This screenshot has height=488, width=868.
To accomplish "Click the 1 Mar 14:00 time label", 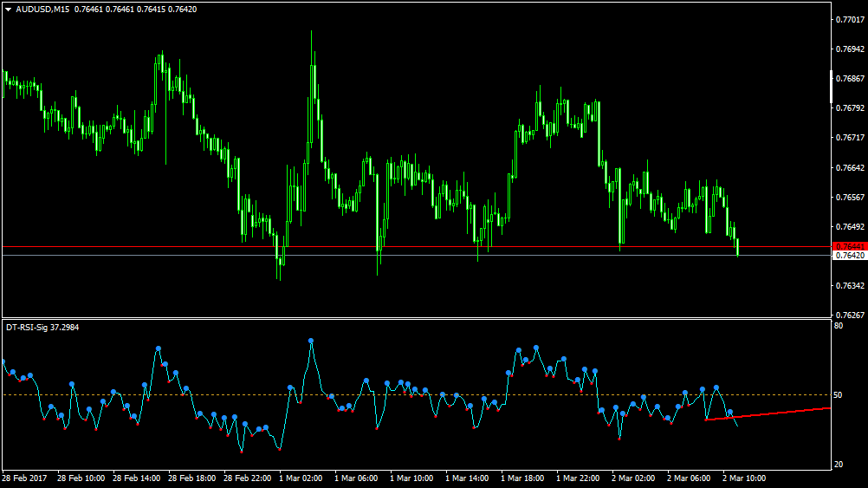I will click(x=467, y=478).
